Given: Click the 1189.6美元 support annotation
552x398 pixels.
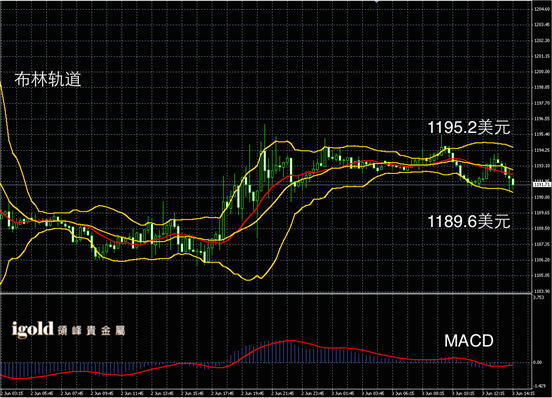Looking at the screenshot, I should pyautogui.click(x=469, y=222).
